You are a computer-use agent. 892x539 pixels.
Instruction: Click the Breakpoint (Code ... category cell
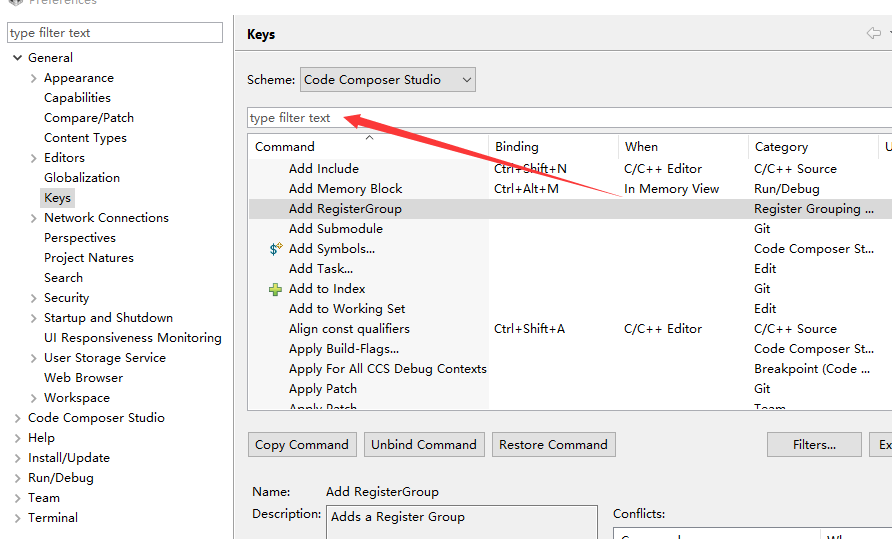click(812, 369)
